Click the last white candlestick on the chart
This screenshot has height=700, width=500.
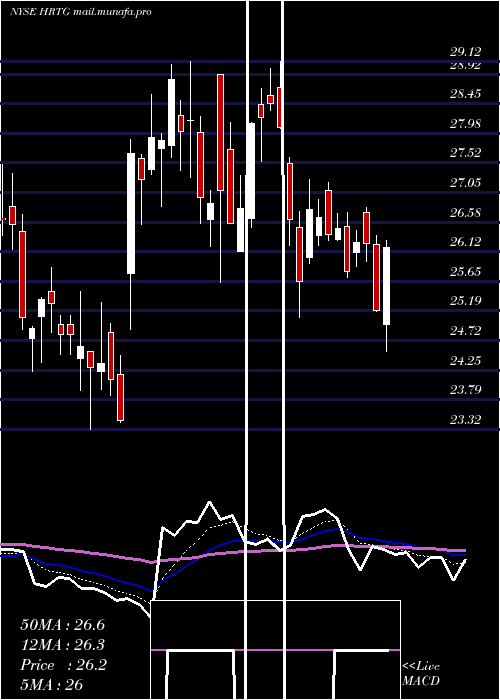(x=387, y=286)
